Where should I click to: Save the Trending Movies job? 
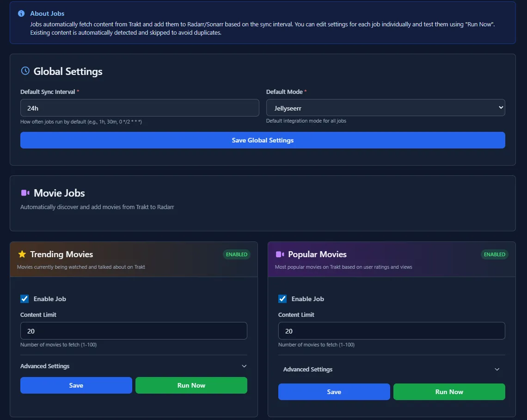[76, 385]
